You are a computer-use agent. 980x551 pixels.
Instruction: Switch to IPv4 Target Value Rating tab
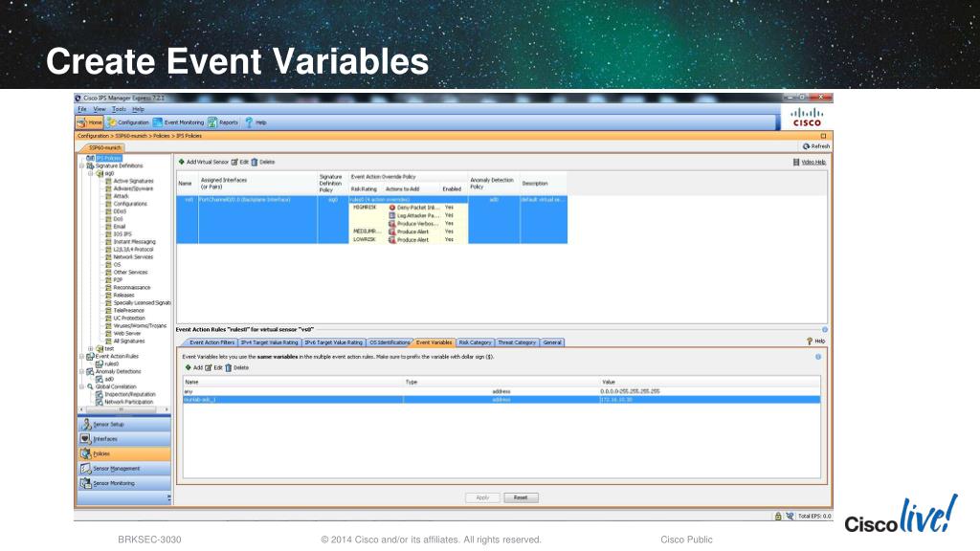(x=269, y=342)
